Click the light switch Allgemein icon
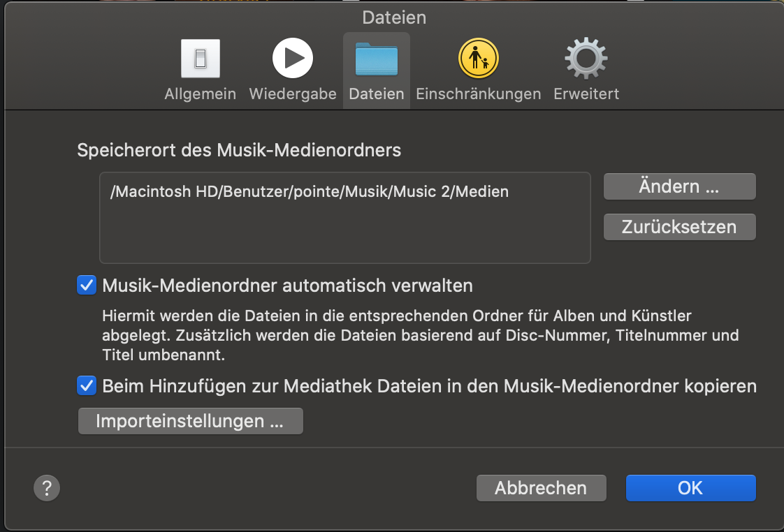This screenshot has height=532, width=784. click(x=201, y=59)
